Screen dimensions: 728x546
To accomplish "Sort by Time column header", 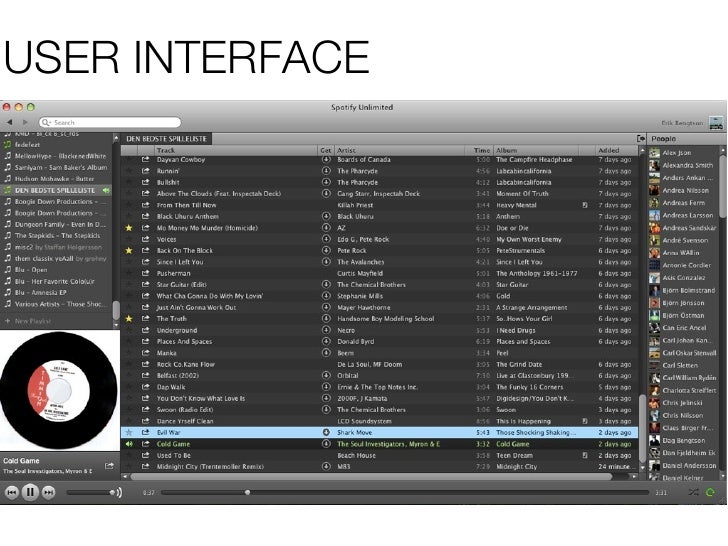I will 479,150.
